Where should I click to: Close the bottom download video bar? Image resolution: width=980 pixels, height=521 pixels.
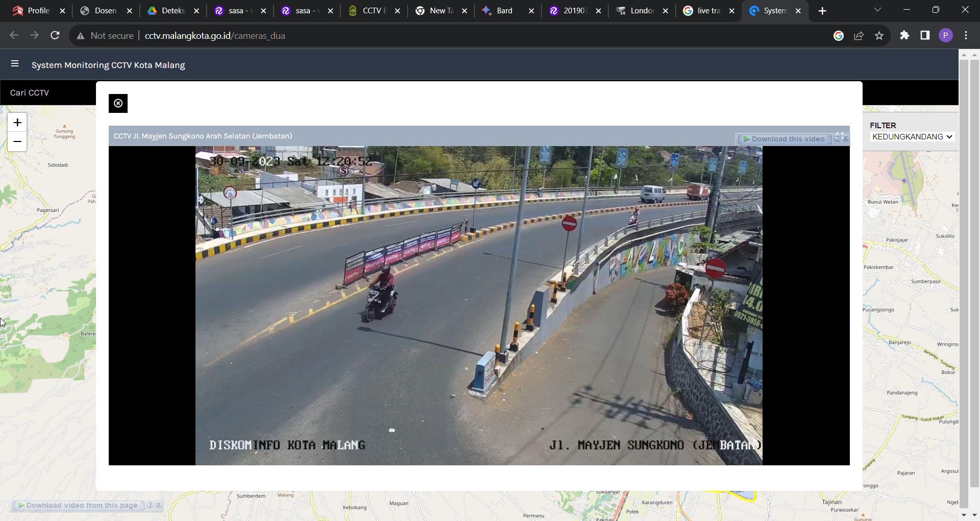coord(159,505)
